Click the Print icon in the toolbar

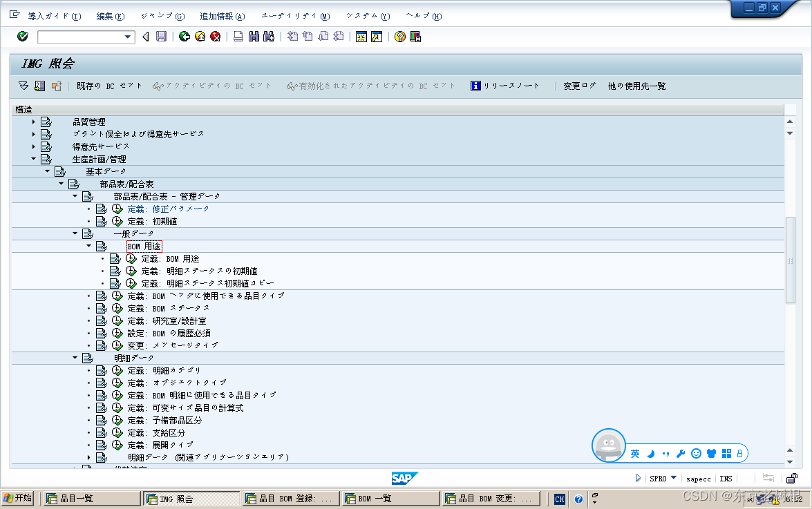point(239,36)
